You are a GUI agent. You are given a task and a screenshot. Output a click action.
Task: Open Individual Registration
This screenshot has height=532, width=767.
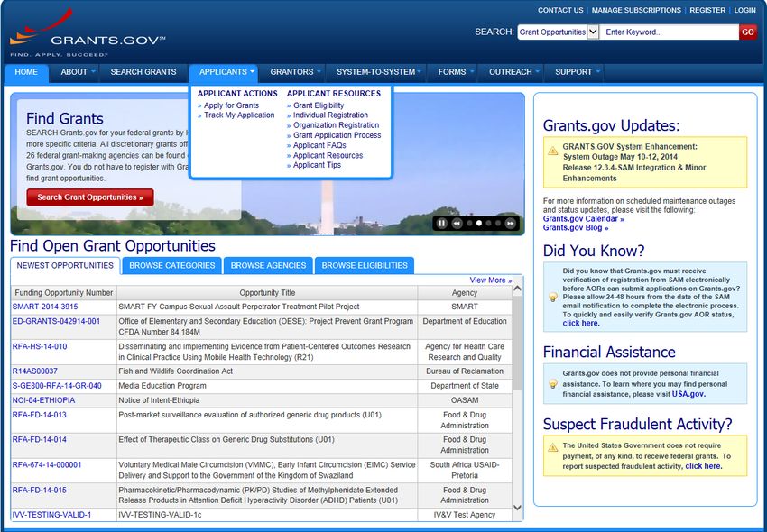pyautogui.click(x=330, y=115)
